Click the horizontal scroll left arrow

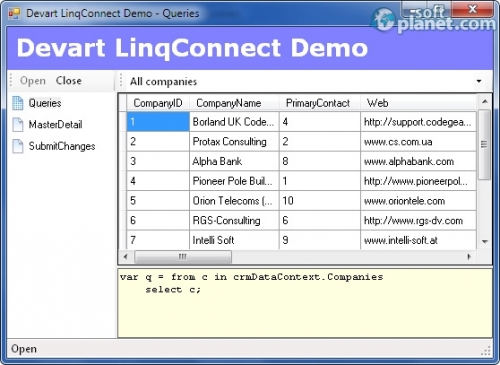point(126,257)
